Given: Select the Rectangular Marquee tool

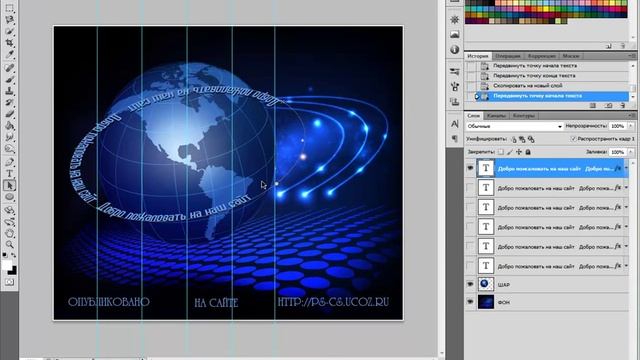Looking at the screenshot, I should coord(9,8).
